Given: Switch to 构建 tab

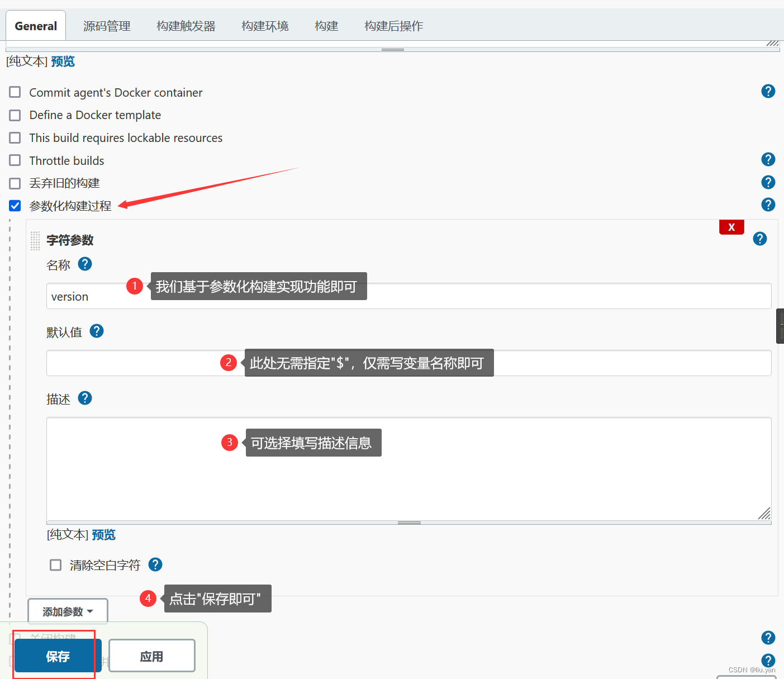Looking at the screenshot, I should point(326,26).
